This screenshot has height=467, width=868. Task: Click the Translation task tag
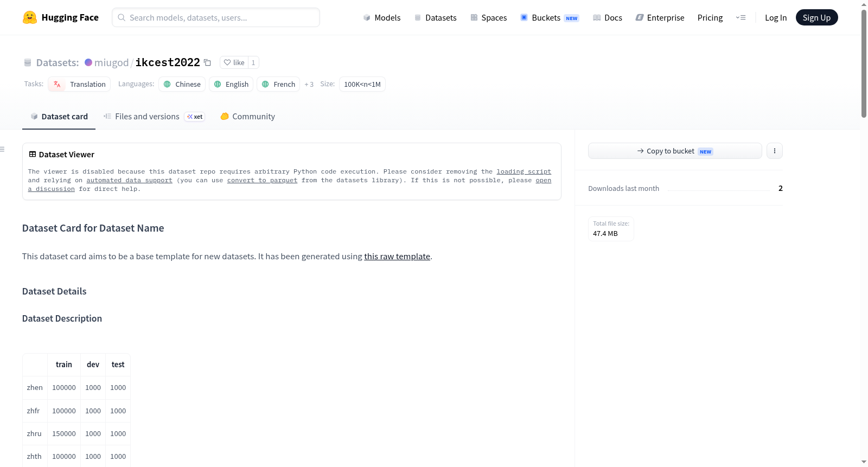79,84
